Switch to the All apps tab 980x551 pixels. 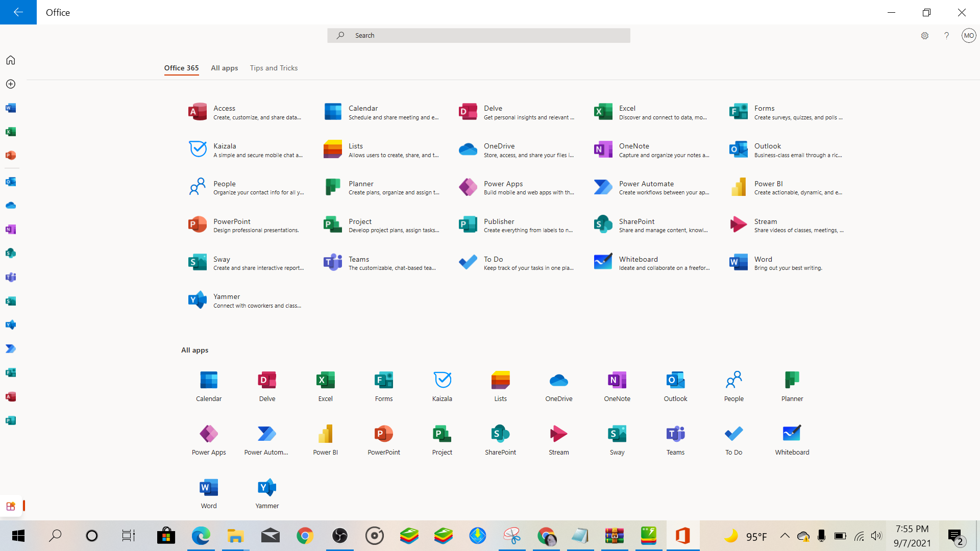pyautogui.click(x=224, y=68)
